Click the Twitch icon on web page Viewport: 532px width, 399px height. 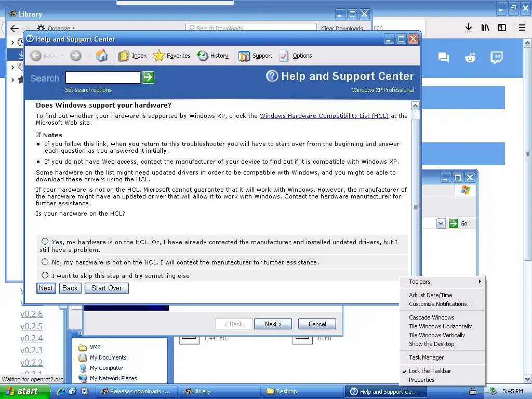(496, 58)
